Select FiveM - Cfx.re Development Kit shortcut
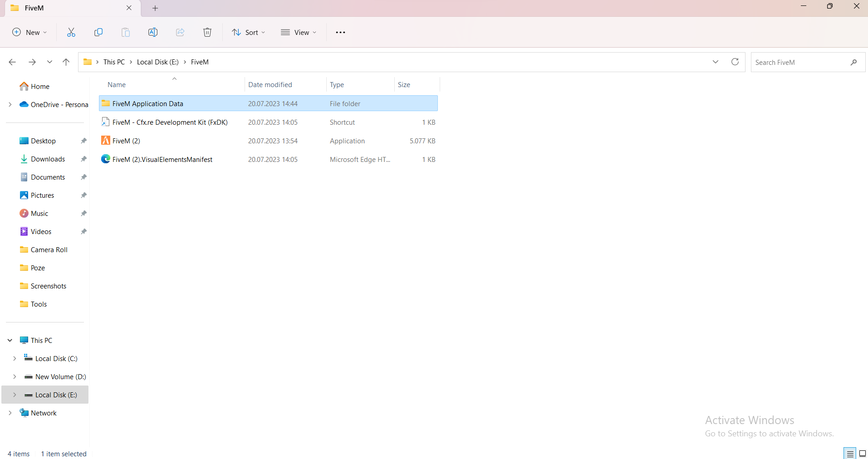This screenshot has width=868, height=459. click(x=170, y=122)
